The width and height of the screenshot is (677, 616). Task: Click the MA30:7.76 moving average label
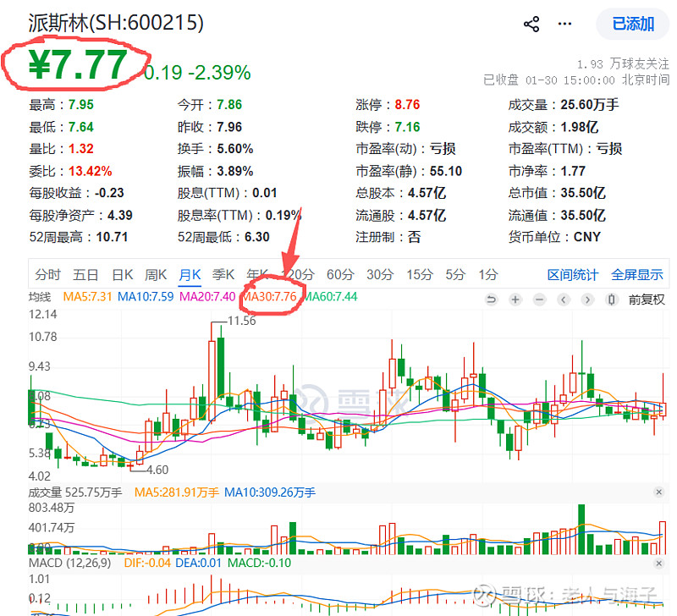[x=269, y=296]
